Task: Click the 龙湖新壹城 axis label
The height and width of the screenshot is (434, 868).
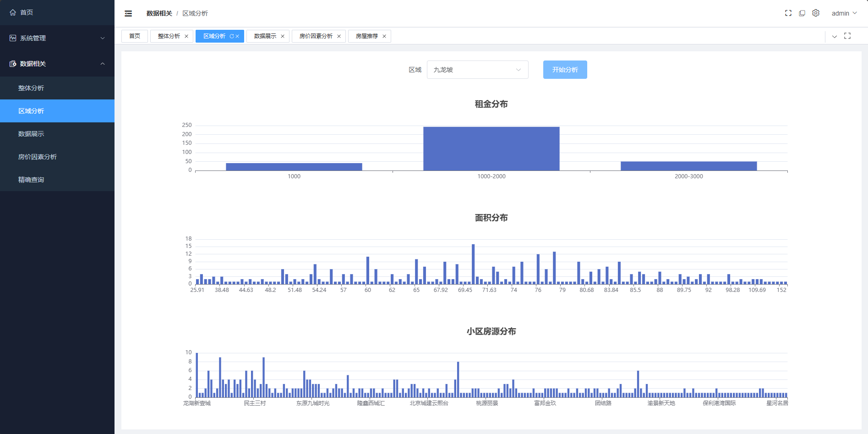Action: click(197, 403)
